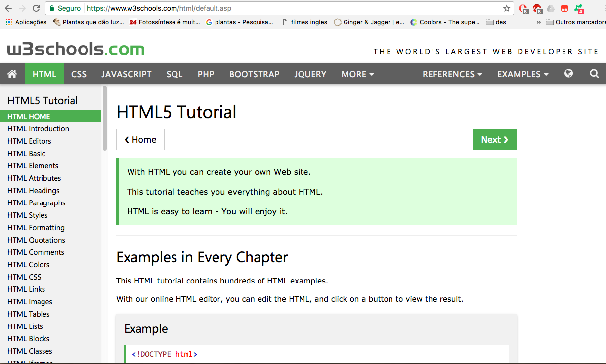
Task: Click the green secure padlock icon
Action: pyautogui.click(x=51, y=8)
